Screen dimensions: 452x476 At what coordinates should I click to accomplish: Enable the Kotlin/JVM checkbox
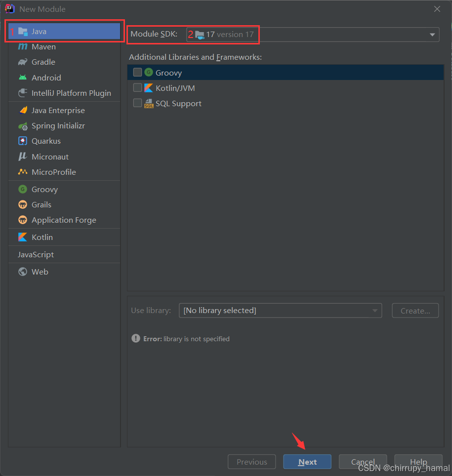[x=138, y=88]
